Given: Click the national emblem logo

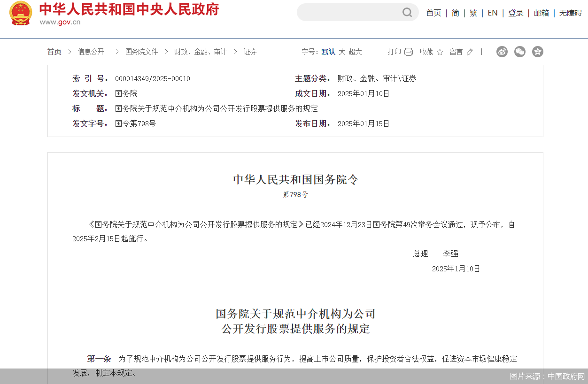Looking at the screenshot, I should coord(21,14).
